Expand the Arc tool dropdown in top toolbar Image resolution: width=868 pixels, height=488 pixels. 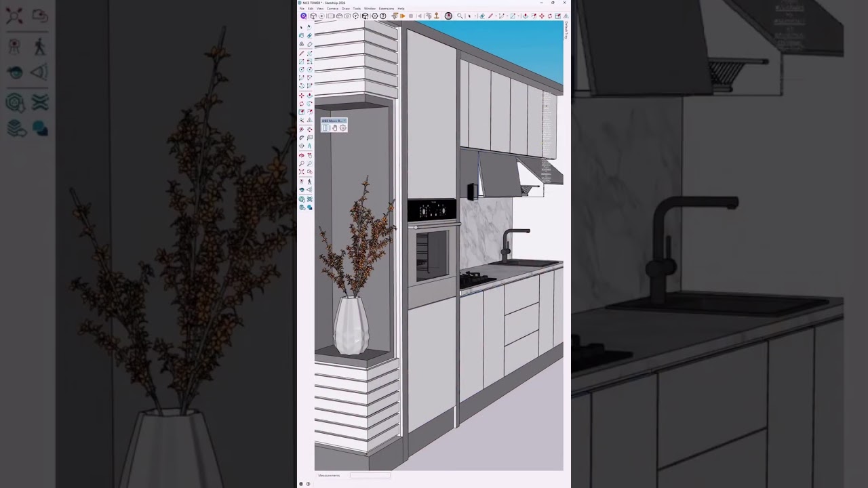pos(507,16)
